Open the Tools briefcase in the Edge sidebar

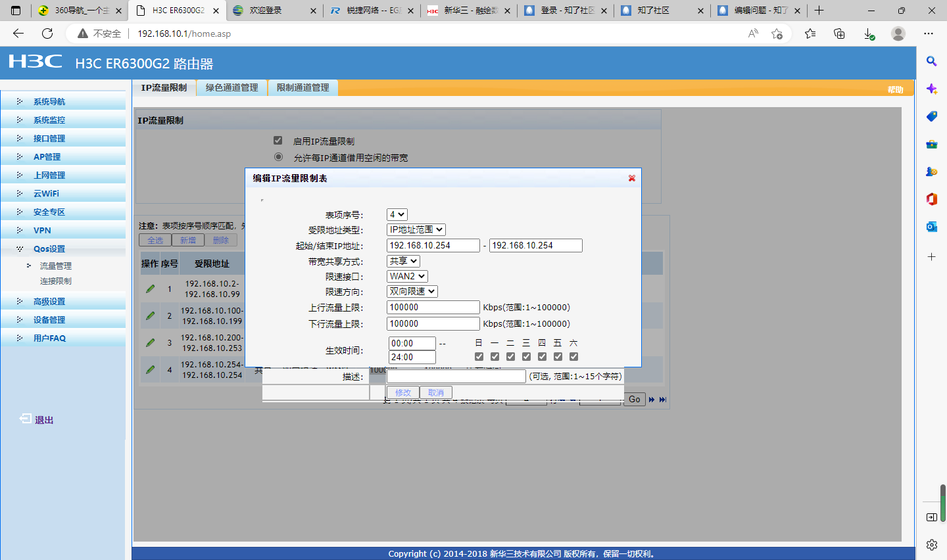click(932, 144)
